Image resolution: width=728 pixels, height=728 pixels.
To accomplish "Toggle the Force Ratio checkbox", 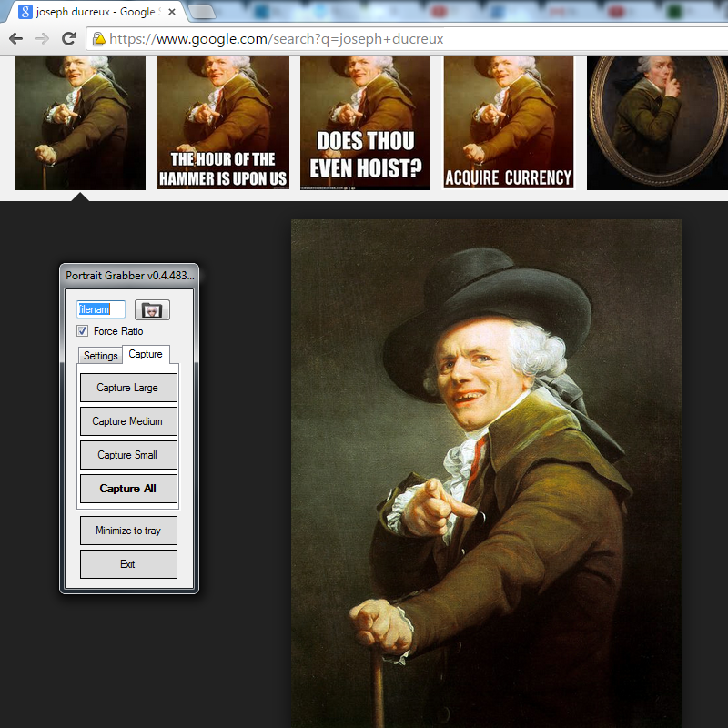I will click(82, 331).
